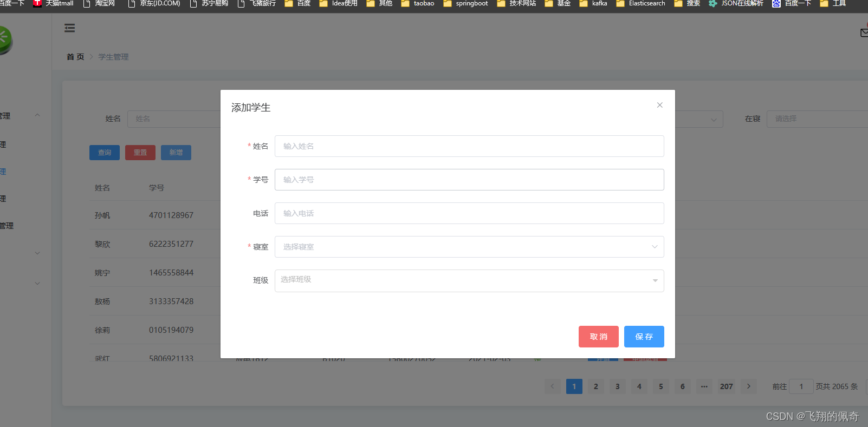
Task: Click the 保存 button
Action: [x=644, y=337]
